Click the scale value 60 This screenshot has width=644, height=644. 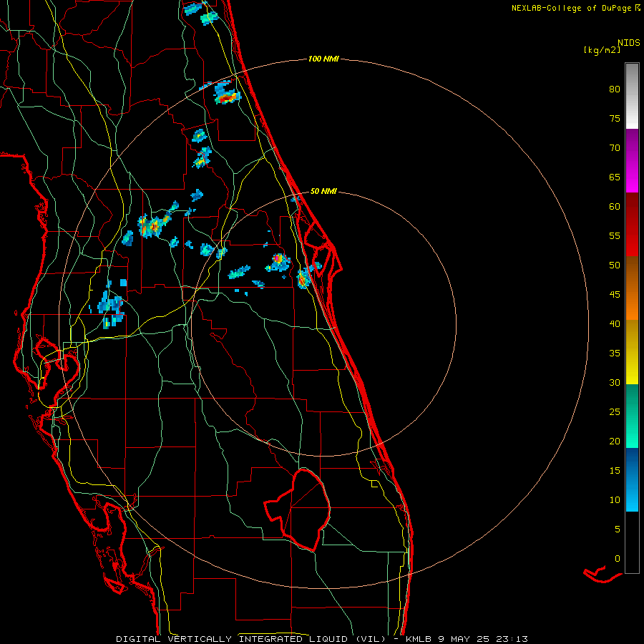click(x=615, y=207)
